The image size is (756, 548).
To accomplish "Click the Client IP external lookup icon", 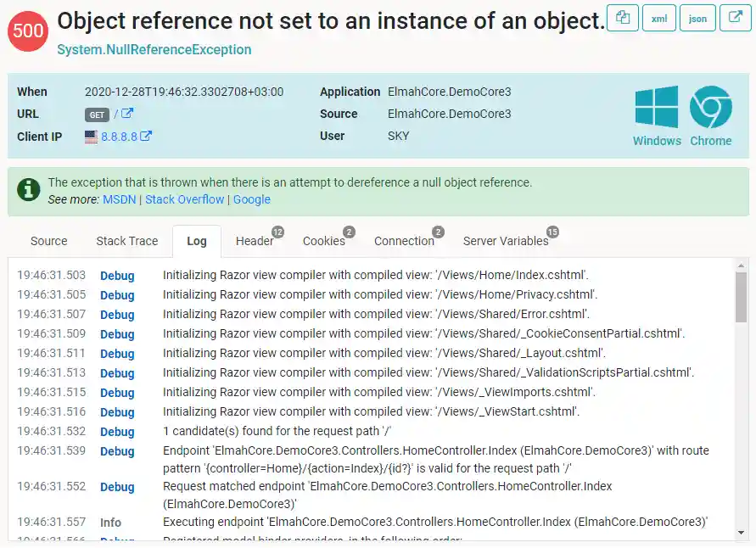I will [x=146, y=136].
